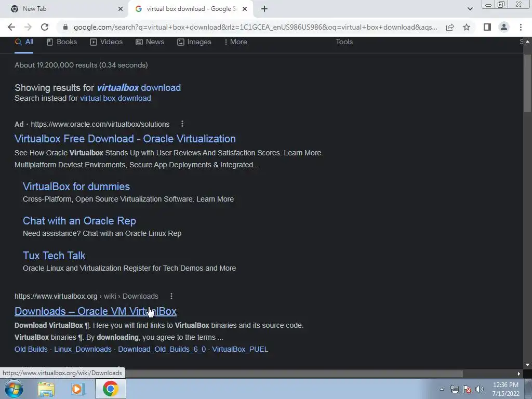Select the All search filter
Image resolution: width=532 pixels, height=399 pixels.
coord(24,42)
